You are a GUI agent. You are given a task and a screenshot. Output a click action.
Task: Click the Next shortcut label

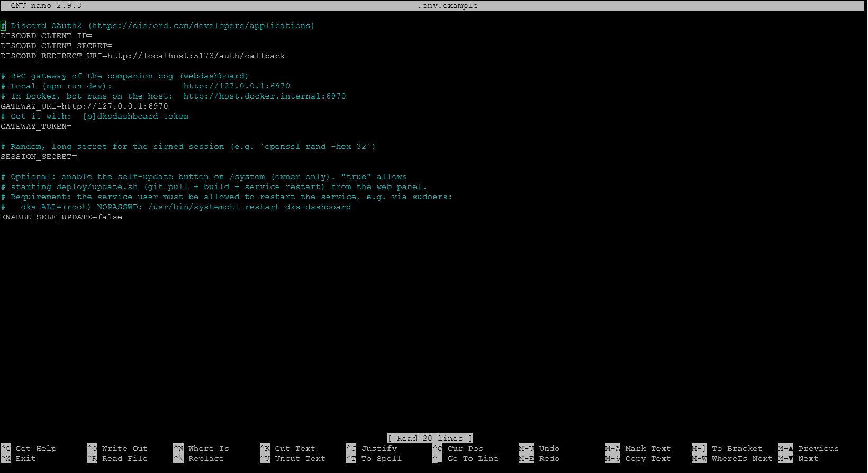(808, 459)
